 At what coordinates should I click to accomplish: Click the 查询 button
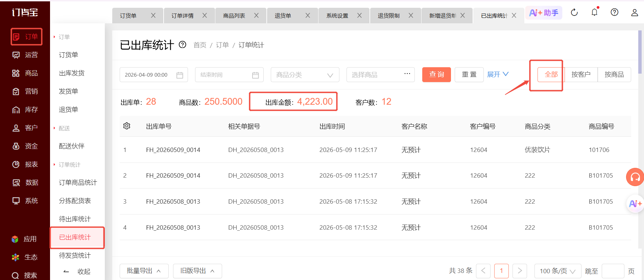tap(436, 74)
